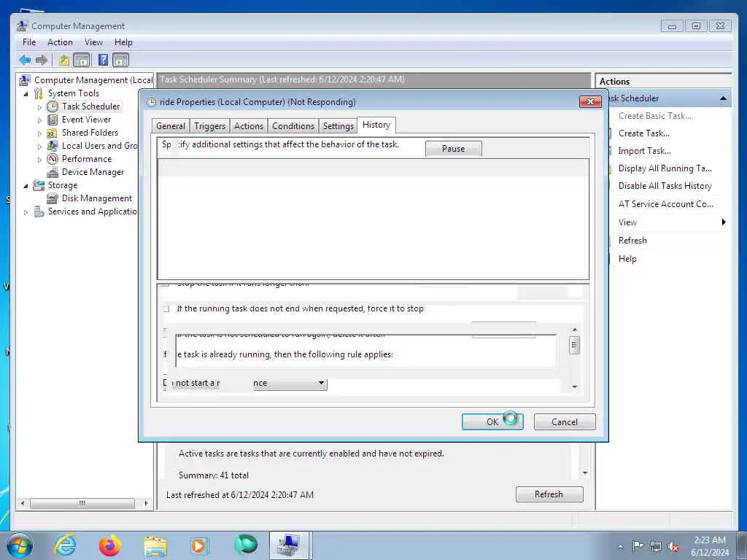Open the Action menu
The width and height of the screenshot is (747, 560).
(60, 42)
